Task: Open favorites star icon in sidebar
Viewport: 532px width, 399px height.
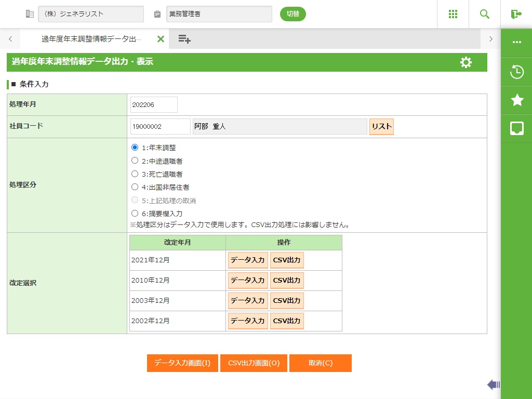Action: 516,100
